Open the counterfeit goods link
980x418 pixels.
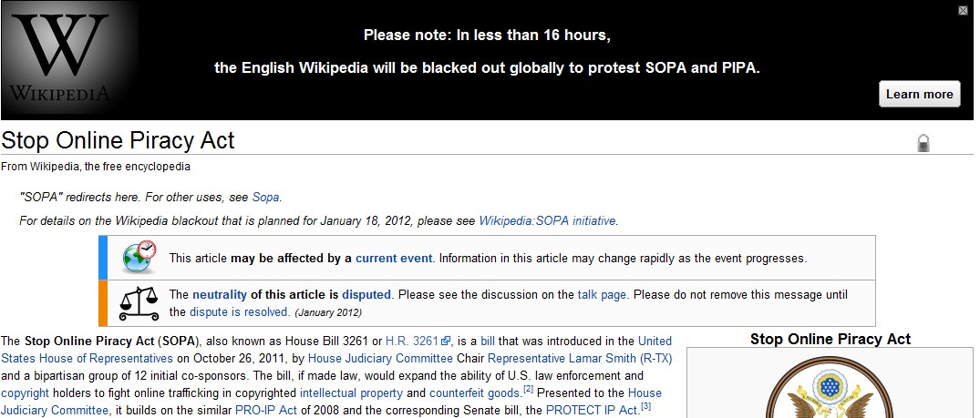(x=475, y=393)
